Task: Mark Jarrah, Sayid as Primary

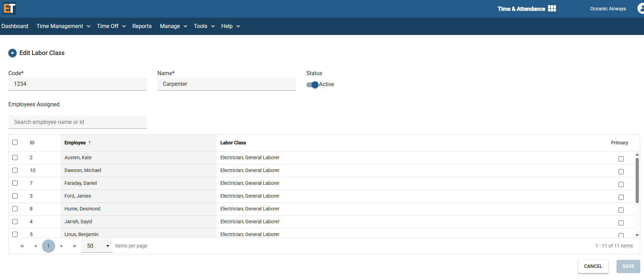Action: (x=621, y=223)
